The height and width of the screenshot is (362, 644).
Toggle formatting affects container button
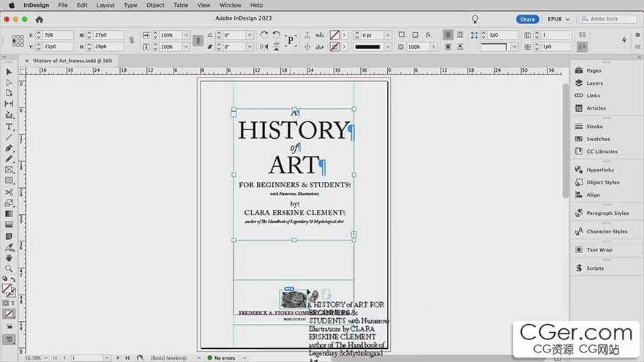6,303
